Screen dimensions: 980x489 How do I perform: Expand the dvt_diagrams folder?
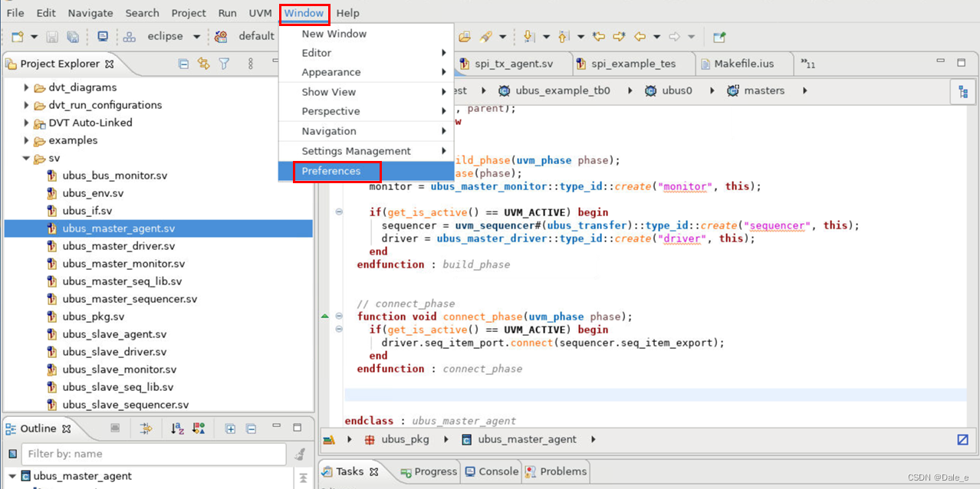click(x=27, y=87)
